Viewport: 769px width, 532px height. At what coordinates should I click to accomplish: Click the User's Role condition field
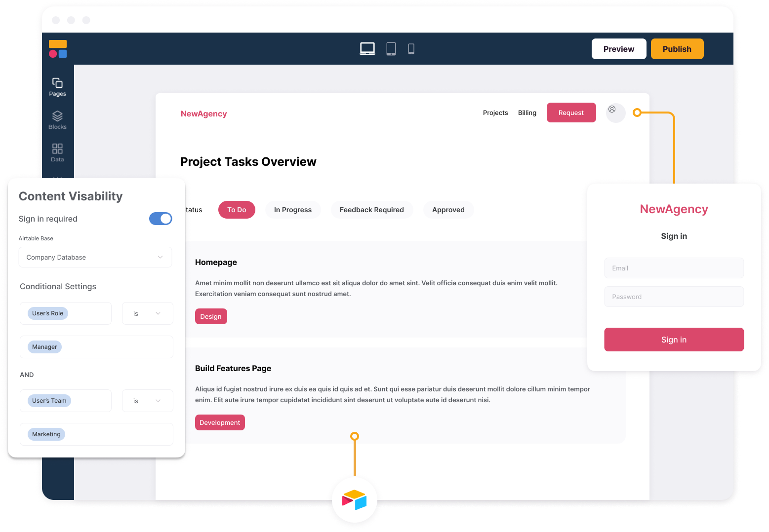pos(66,313)
